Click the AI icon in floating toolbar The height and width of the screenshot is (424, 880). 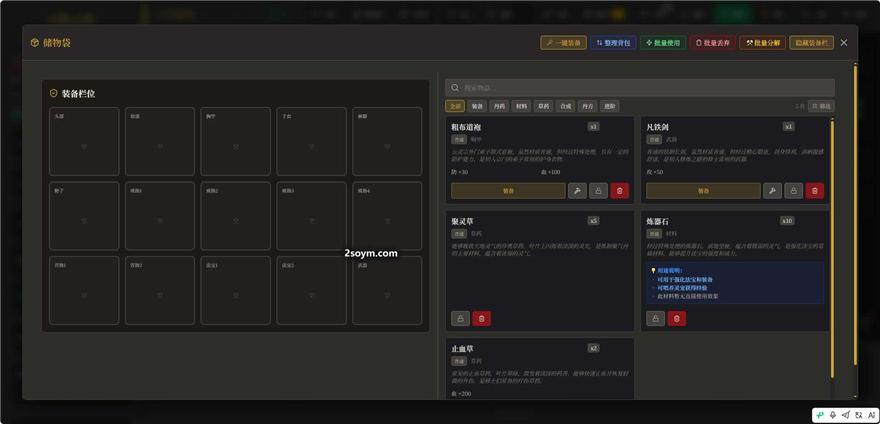pos(872,415)
